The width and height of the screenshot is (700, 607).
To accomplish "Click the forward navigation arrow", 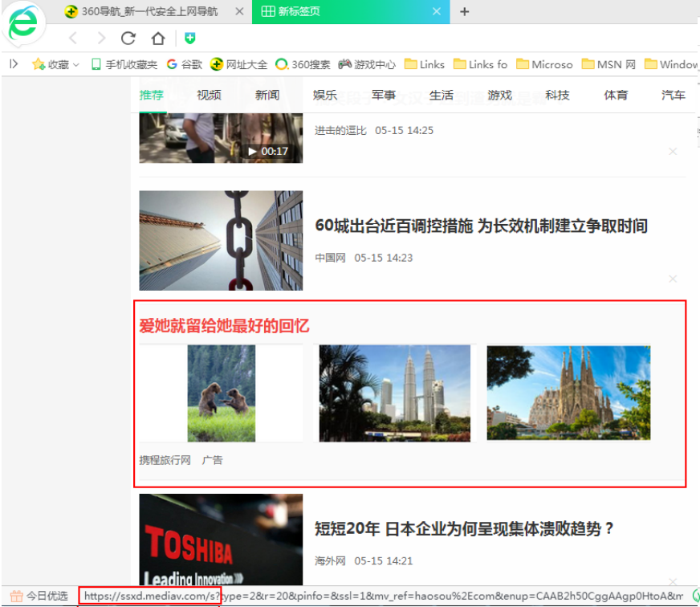I will pyautogui.click(x=100, y=39).
